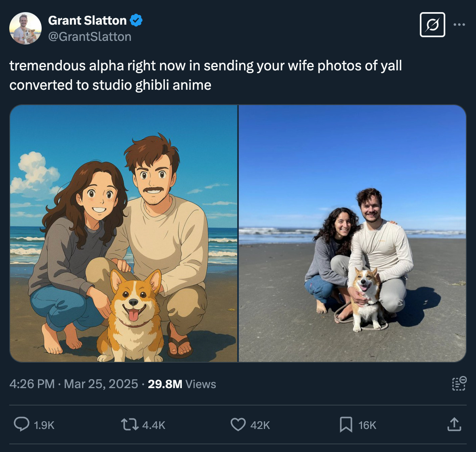Open the Ghibli-style anime image
This screenshot has width=476, height=452.
click(124, 233)
